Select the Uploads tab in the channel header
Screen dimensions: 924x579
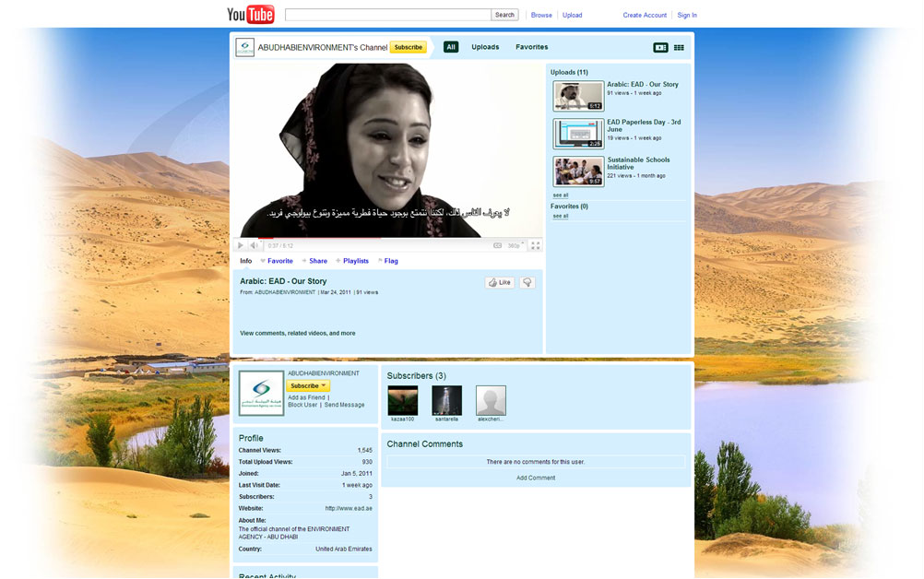click(485, 47)
